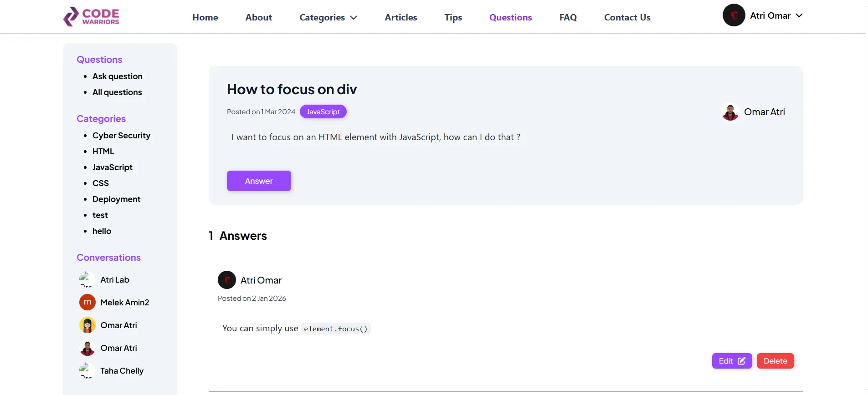The width and height of the screenshot is (868, 395).
Task: Click Atri Omar's profile avatar in header
Action: [734, 15]
